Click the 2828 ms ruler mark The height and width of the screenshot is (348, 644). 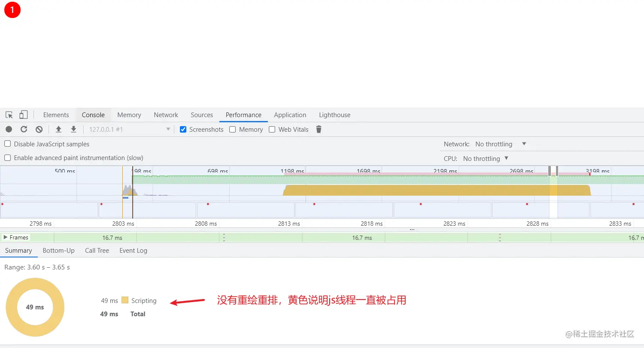click(538, 224)
